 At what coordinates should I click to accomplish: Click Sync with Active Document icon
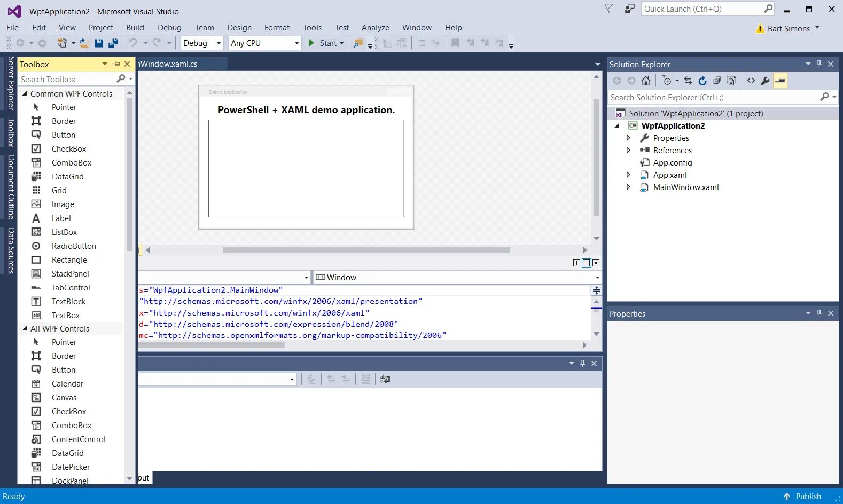click(688, 81)
